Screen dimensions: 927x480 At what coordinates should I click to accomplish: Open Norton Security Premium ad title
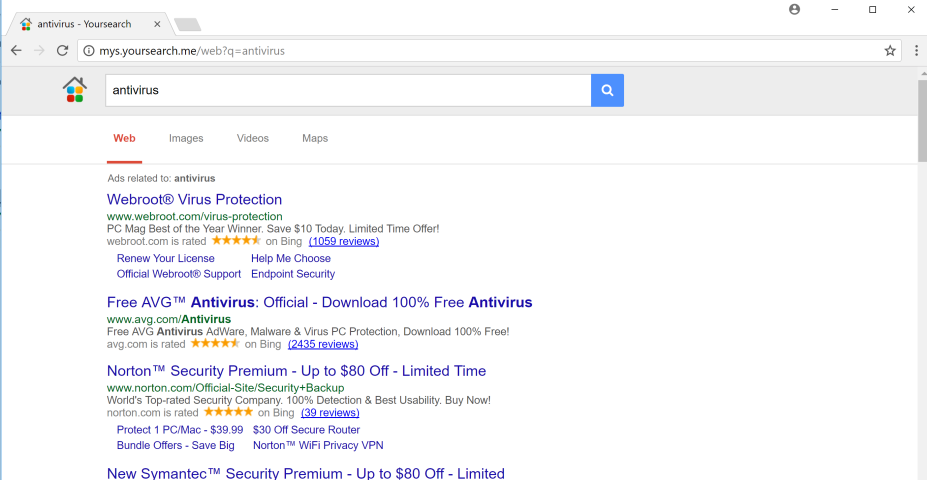pyautogui.click(x=296, y=371)
